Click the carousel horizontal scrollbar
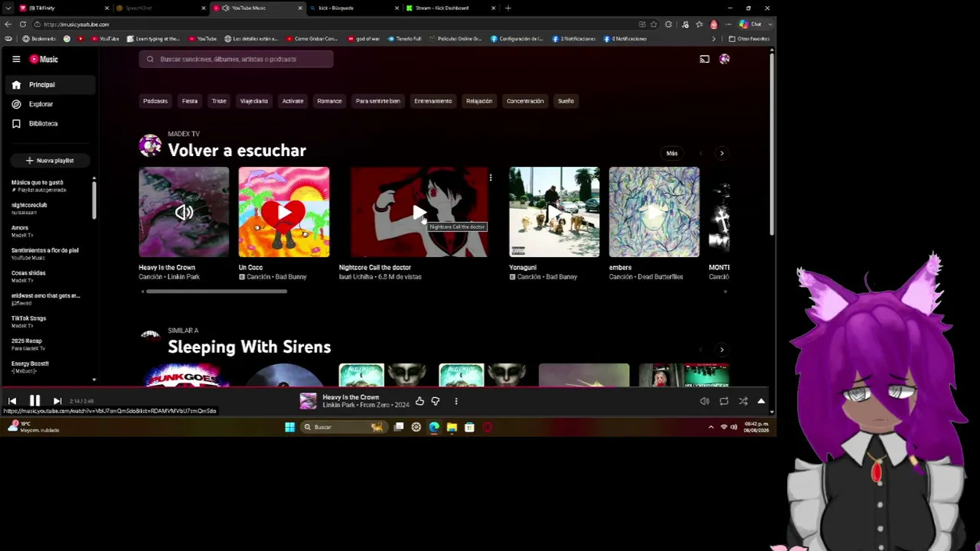 (217, 292)
